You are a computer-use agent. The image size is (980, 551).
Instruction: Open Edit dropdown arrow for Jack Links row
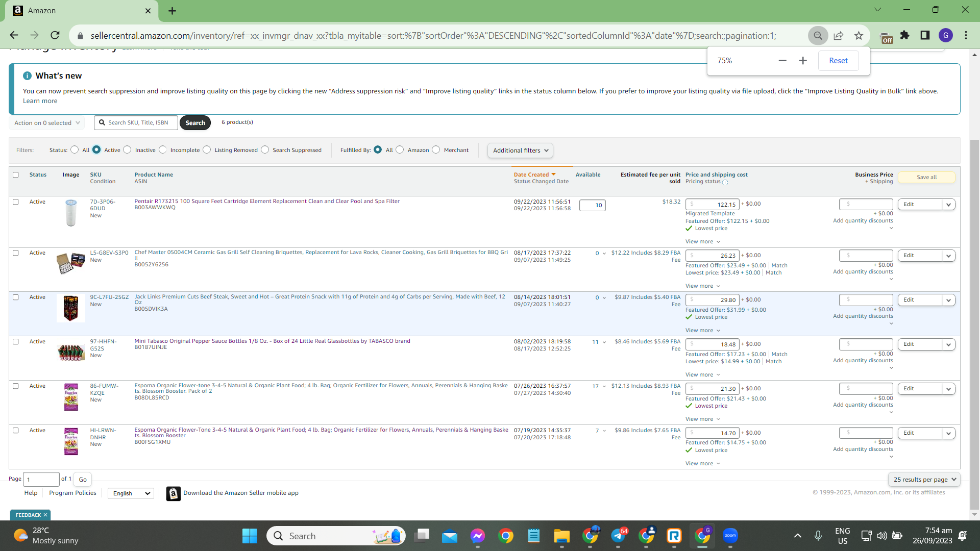coord(949,300)
